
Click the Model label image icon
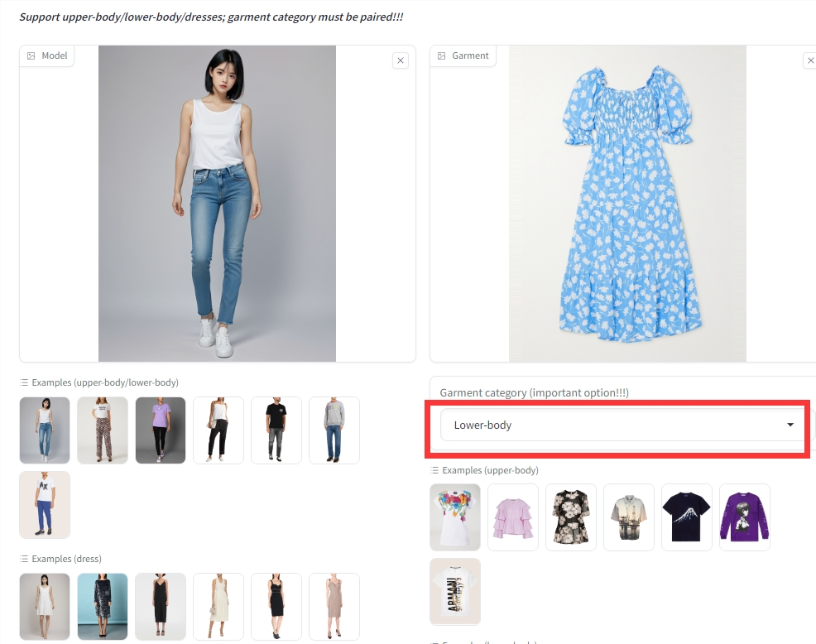click(x=31, y=55)
